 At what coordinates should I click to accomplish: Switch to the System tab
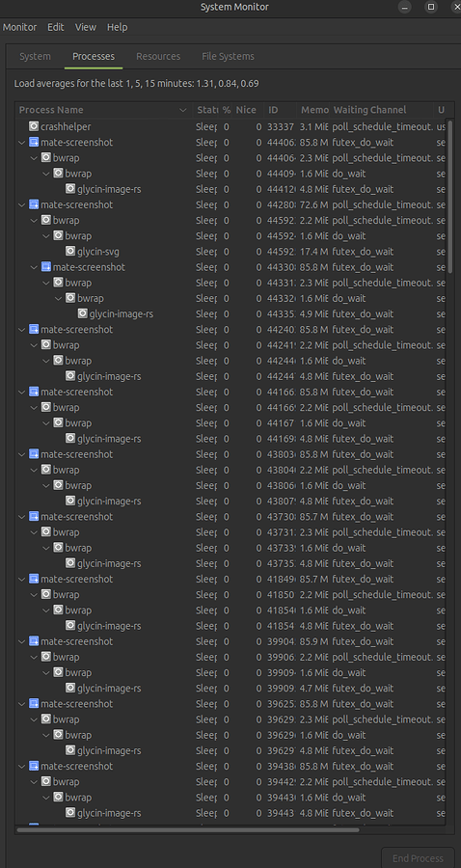35,57
